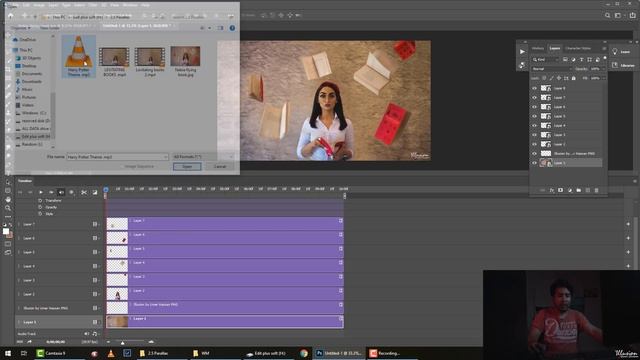
Task: Open the Libraries panel
Action: pos(623,65)
